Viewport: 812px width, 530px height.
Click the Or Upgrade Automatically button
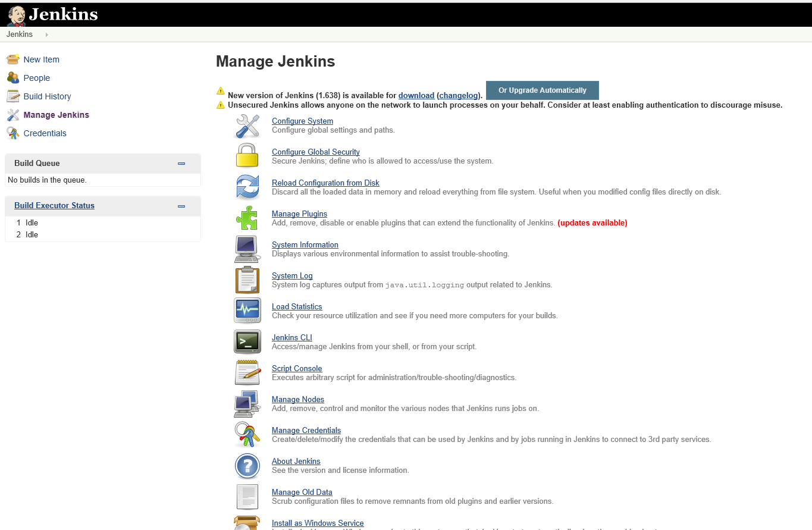point(543,90)
